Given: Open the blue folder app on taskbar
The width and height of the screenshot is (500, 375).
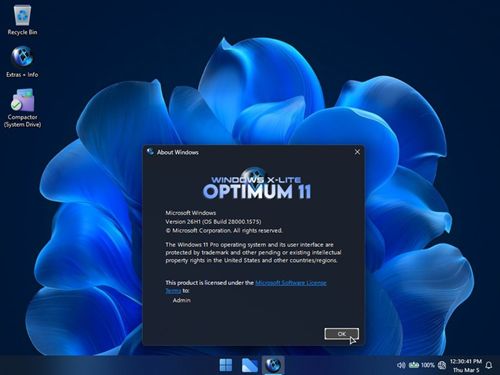Looking at the screenshot, I should click(x=250, y=365).
